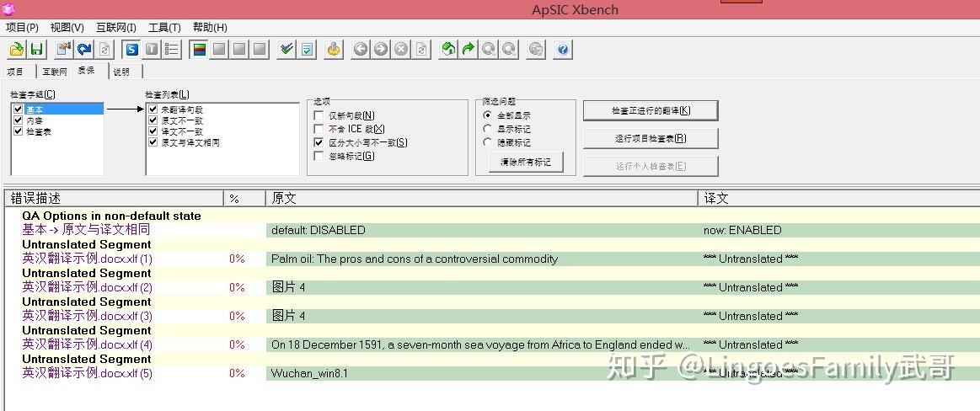Click the blue help question mark icon
Screen dimensions: 980x411
tap(563, 50)
